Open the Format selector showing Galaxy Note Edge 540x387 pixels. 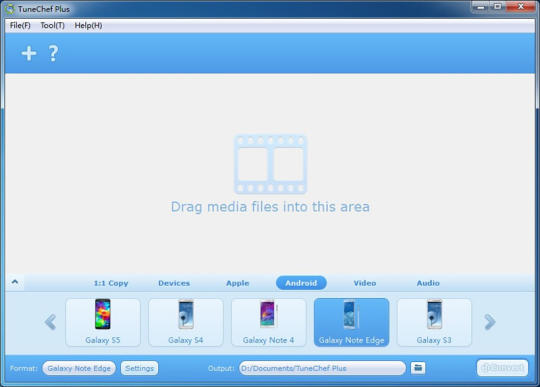79,368
